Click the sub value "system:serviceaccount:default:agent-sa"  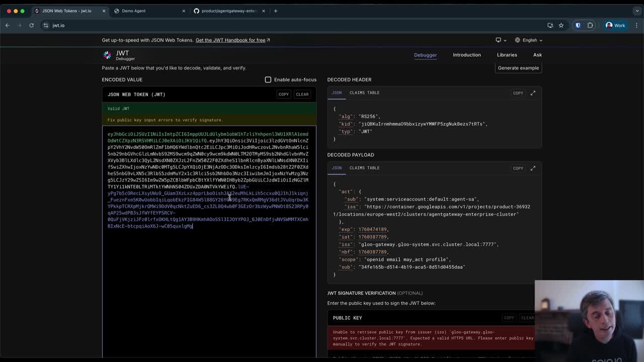pos(421,199)
